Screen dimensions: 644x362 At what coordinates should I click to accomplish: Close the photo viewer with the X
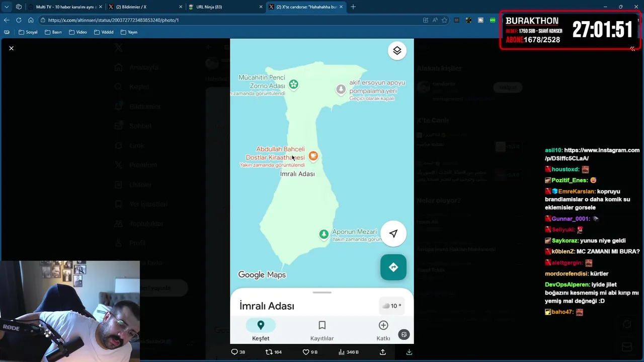[11, 48]
